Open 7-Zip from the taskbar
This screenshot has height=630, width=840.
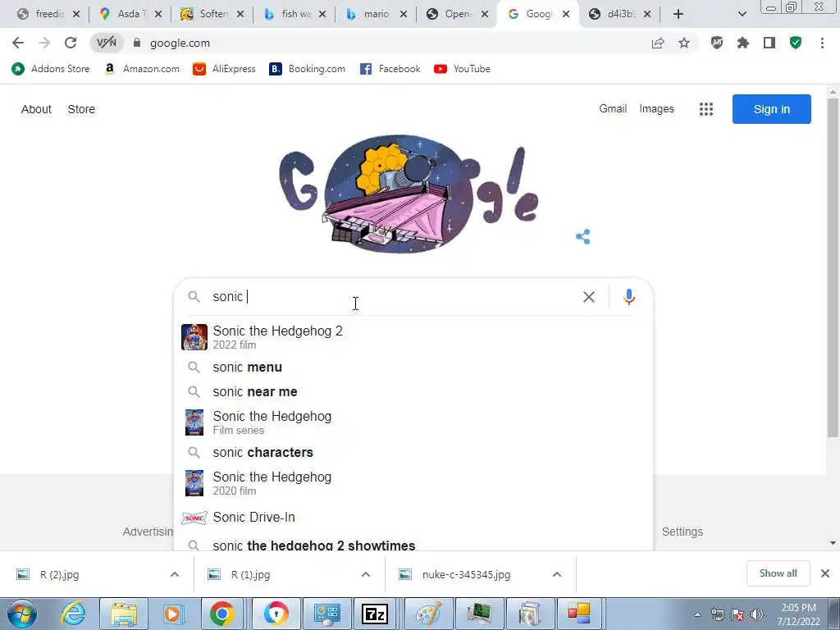(375, 614)
